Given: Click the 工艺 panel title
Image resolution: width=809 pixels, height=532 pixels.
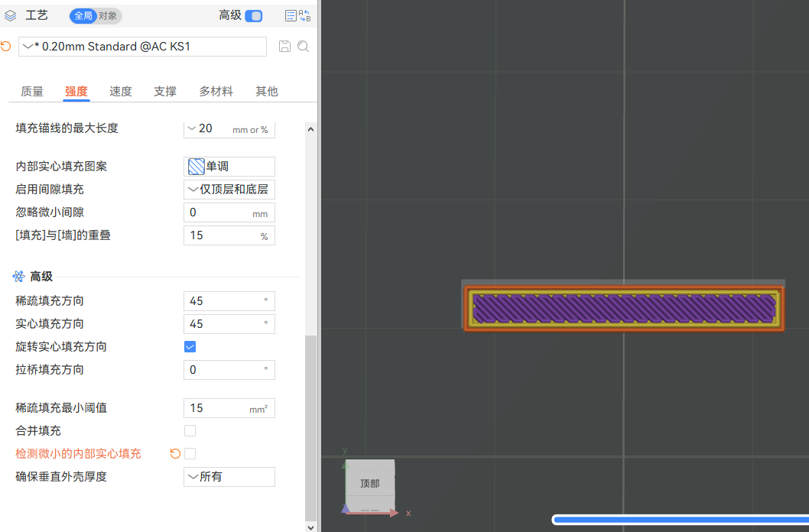Looking at the screenshot, I should point(37,15).
